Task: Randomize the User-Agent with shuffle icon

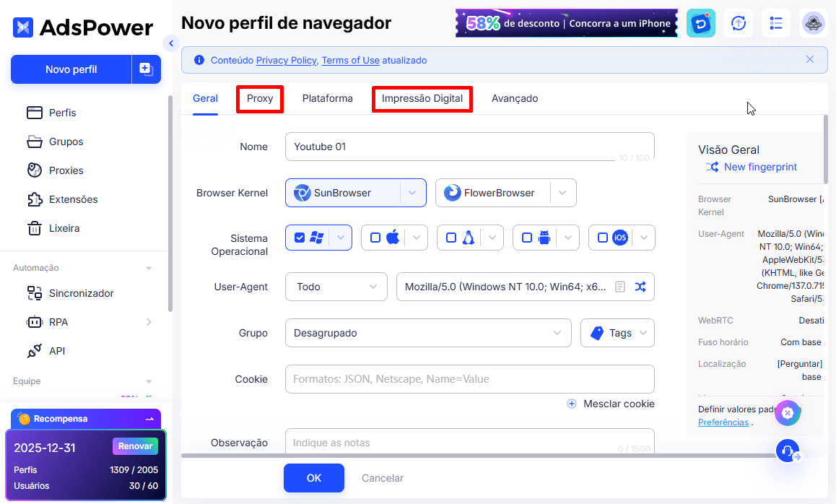Action: click(x=640, y=287)
